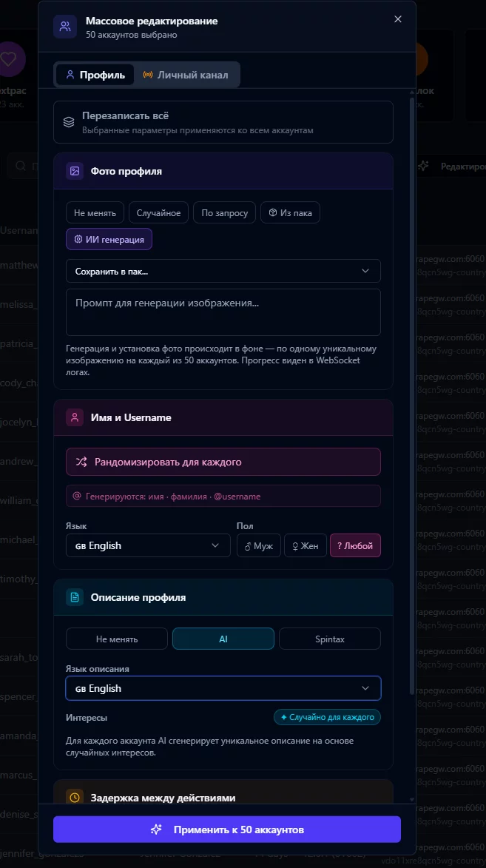Switch to the Личный канал tab
Viewport: 486px width, 868px height.
click(186, 75)
